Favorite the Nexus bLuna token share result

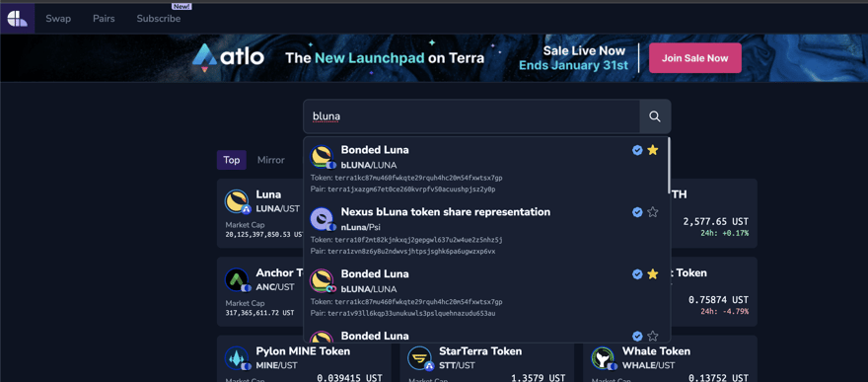pos(653,212)
